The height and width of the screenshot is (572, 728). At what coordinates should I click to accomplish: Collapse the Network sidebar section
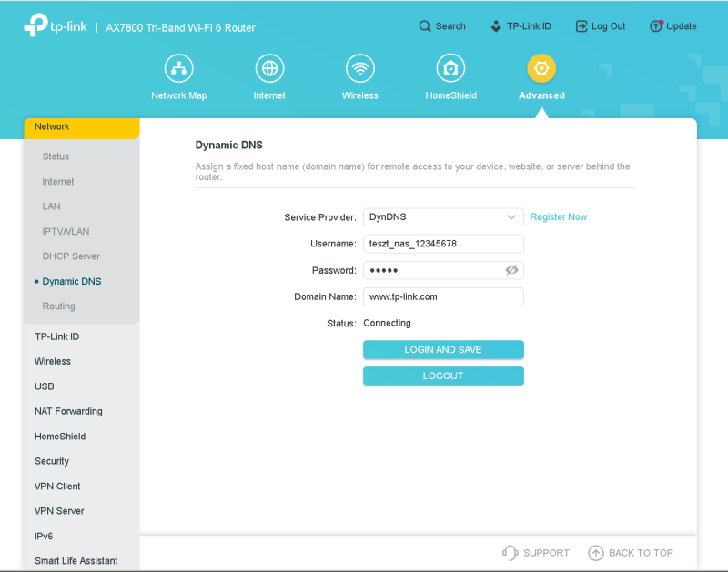click(x=82, y=127)
